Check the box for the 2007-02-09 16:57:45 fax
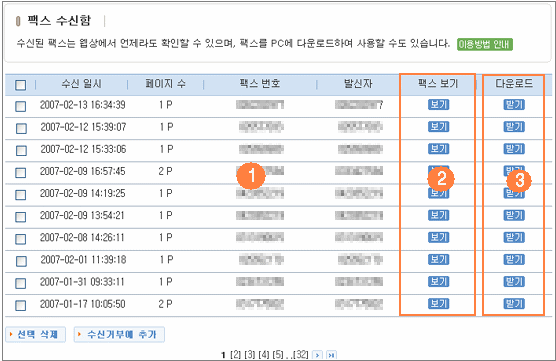 click(x=21, y=173)
